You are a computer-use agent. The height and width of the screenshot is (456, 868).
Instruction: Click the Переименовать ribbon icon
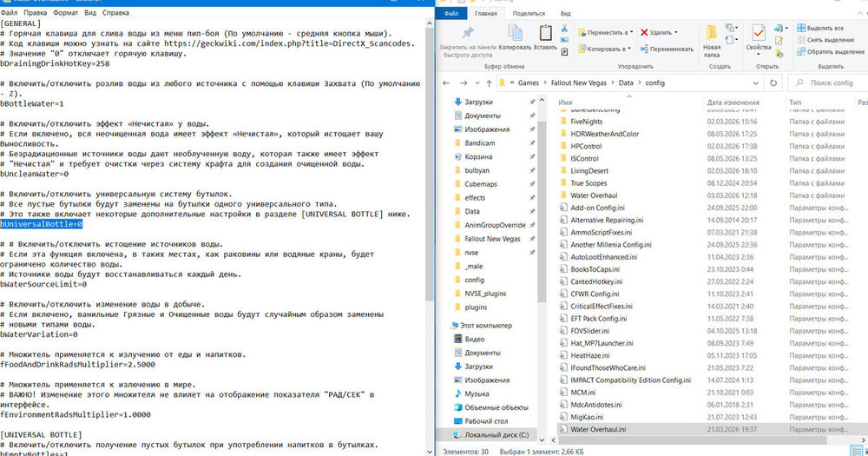(644, 49)
